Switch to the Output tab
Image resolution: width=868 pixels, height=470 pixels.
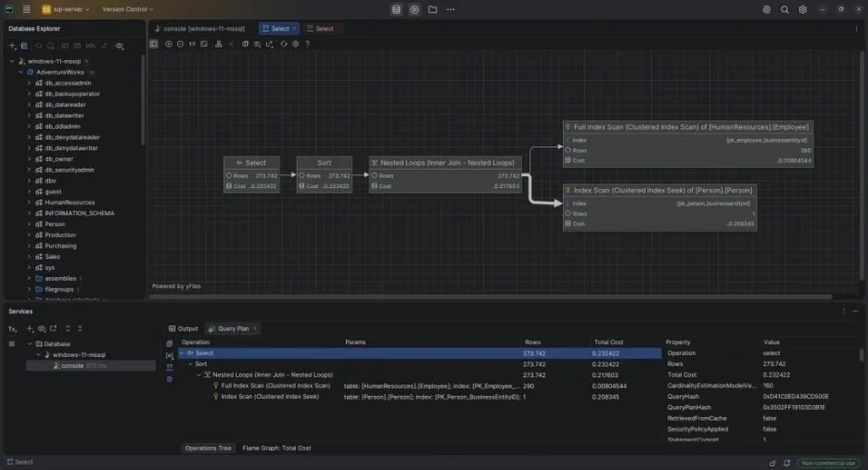pos(184,329)
